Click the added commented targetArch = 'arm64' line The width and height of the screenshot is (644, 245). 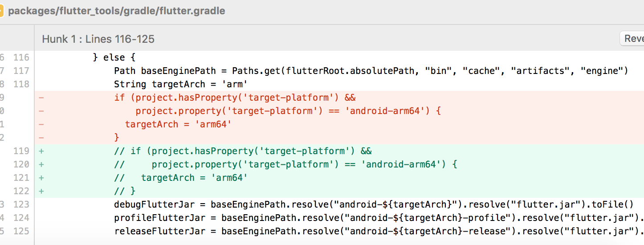tap(181, 178)
